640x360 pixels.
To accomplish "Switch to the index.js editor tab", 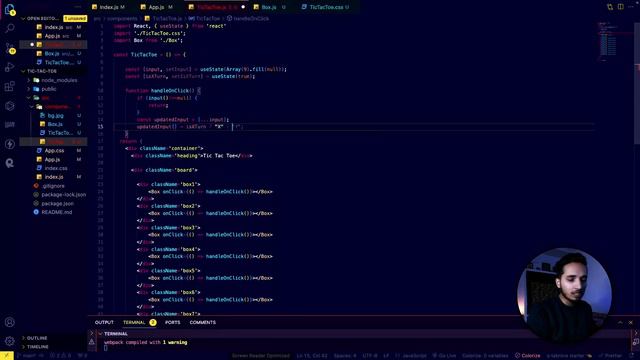I will [109, 7].
